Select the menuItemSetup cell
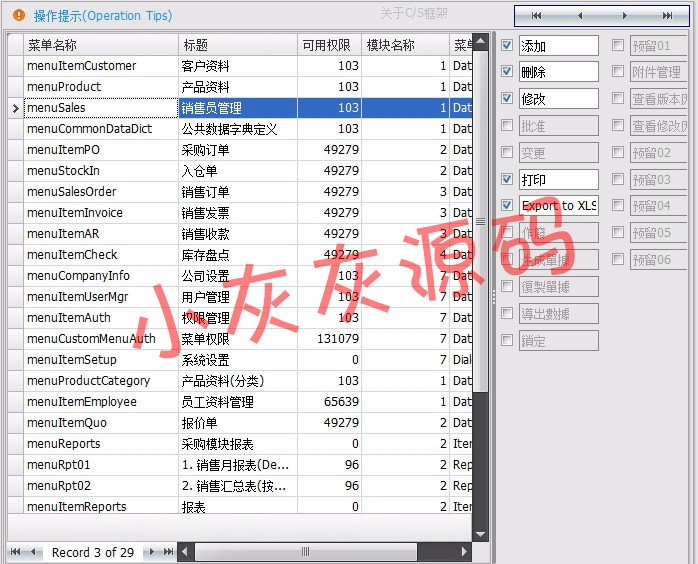Viewport: 698px width, 564px height. pyautogui.click(x=101, y=360)
